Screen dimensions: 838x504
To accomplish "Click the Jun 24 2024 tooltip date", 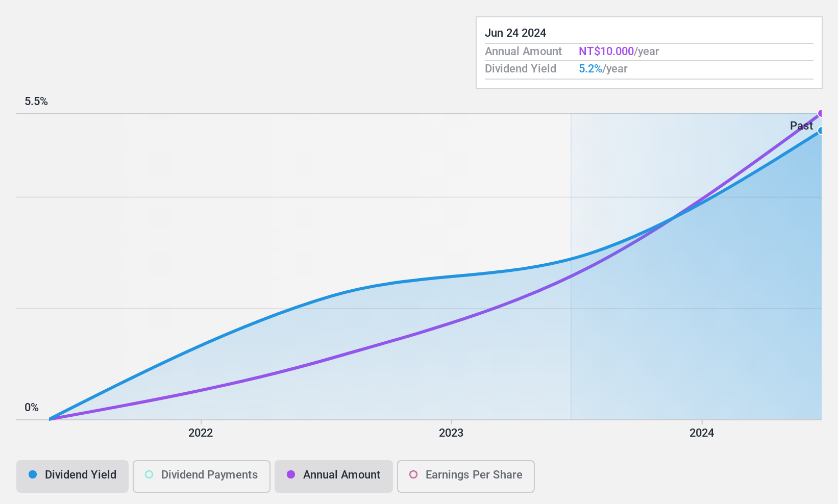I will click(x=515, y=33).
